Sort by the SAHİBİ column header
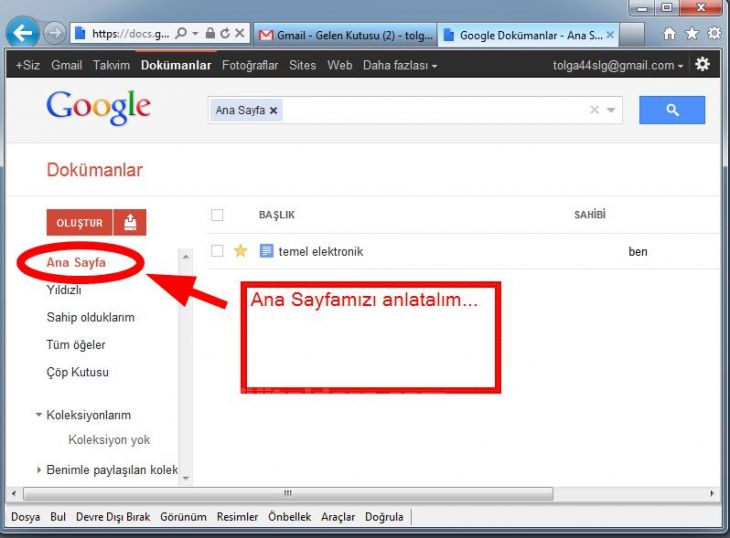This screenshot has height=538, width=730. [x=590, y=215]
